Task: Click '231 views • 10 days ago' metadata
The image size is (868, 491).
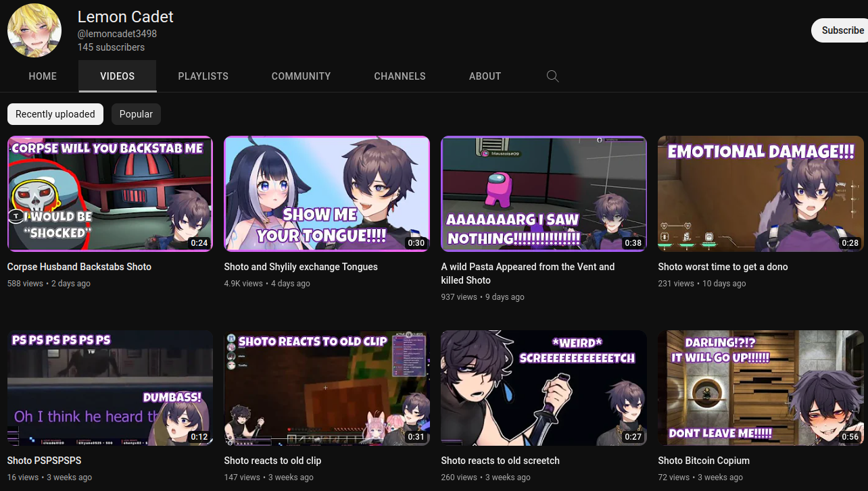Action: (x=702, y=284)
